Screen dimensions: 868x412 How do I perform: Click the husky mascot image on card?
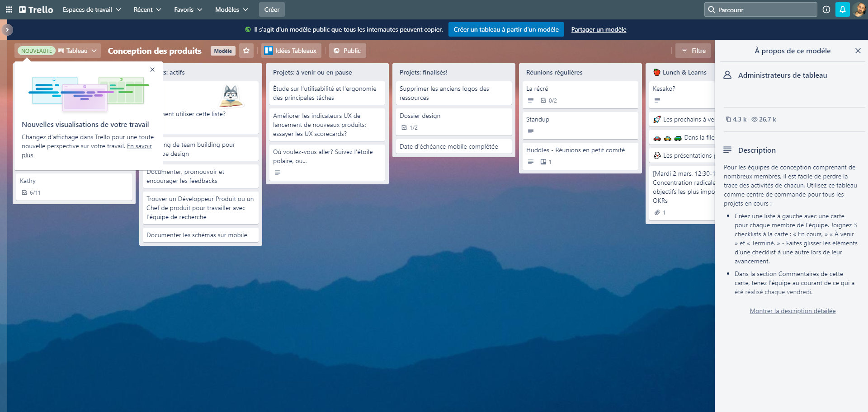231,96
